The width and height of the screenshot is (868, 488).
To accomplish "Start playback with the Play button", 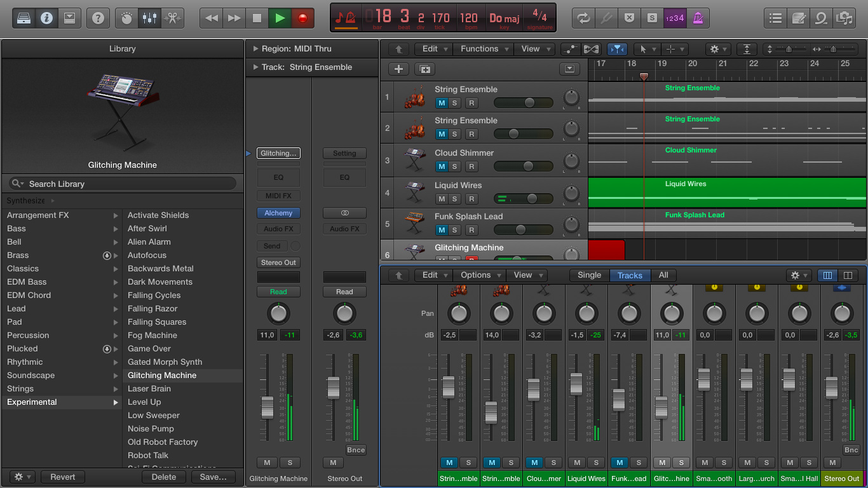I will (280, 18).
